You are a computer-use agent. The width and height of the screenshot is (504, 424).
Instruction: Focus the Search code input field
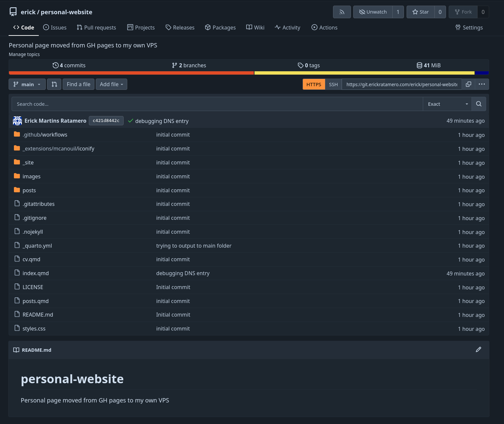[x=217, y=104]
